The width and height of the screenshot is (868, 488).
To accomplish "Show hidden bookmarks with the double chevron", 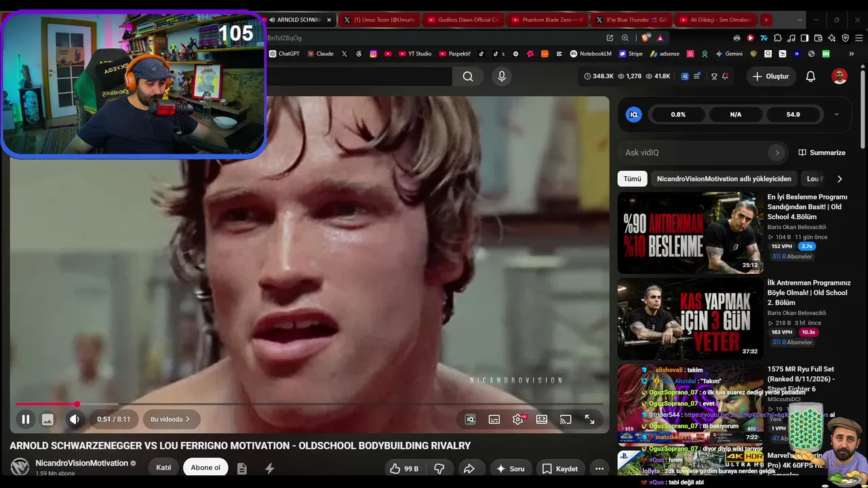I will (852, 54).
